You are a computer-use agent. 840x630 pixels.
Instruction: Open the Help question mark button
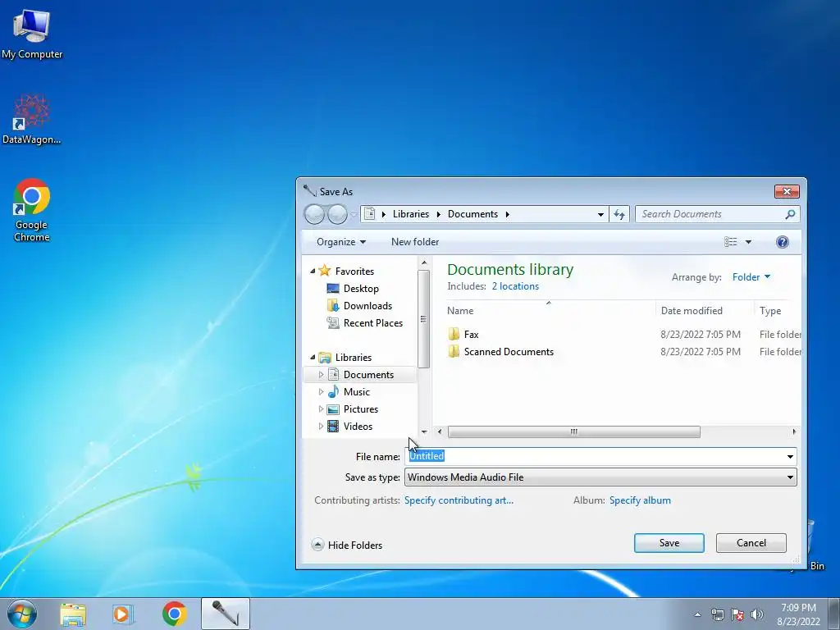point(782,242)
